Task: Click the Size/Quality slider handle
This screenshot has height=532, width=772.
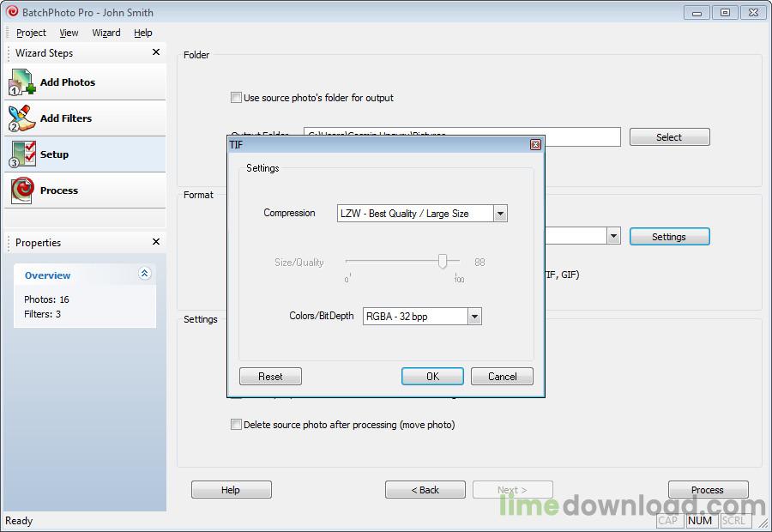Action: [443, 262]
